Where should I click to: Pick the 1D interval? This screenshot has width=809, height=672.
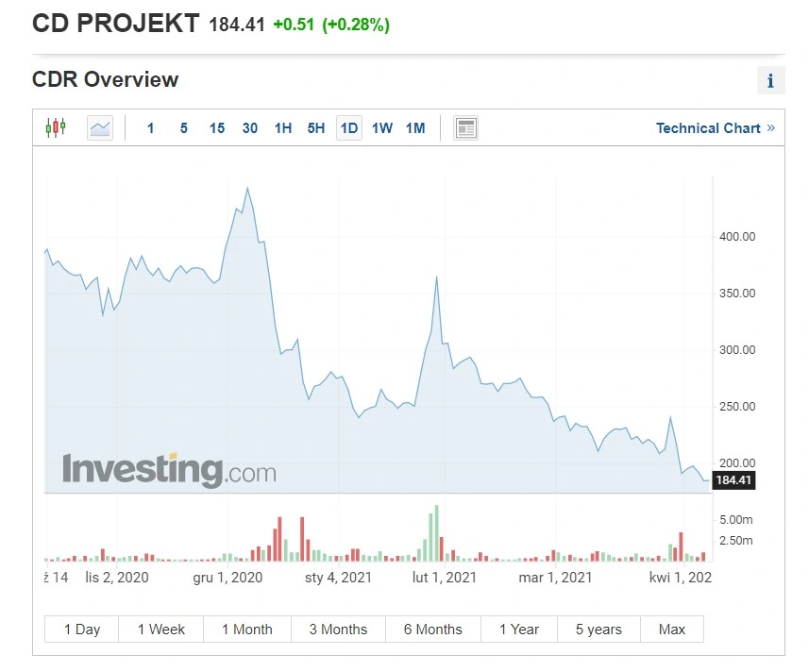349,128
